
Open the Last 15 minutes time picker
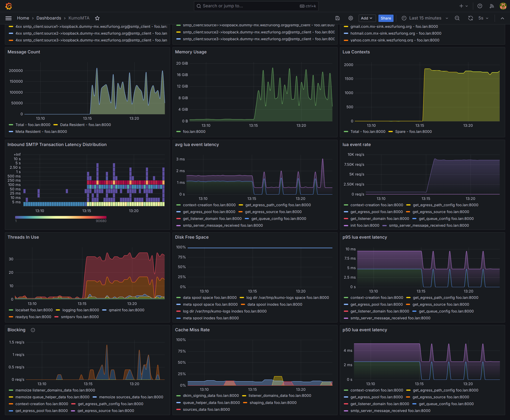tap(425, 18)
